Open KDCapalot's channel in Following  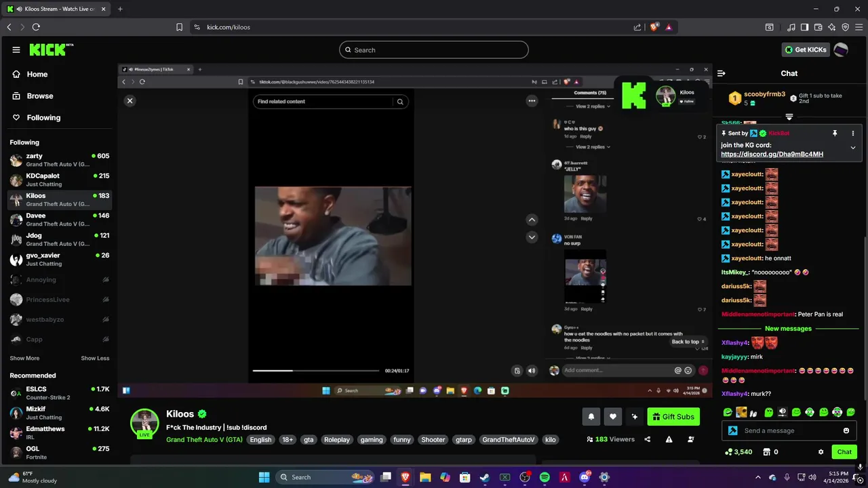point(59,180)
